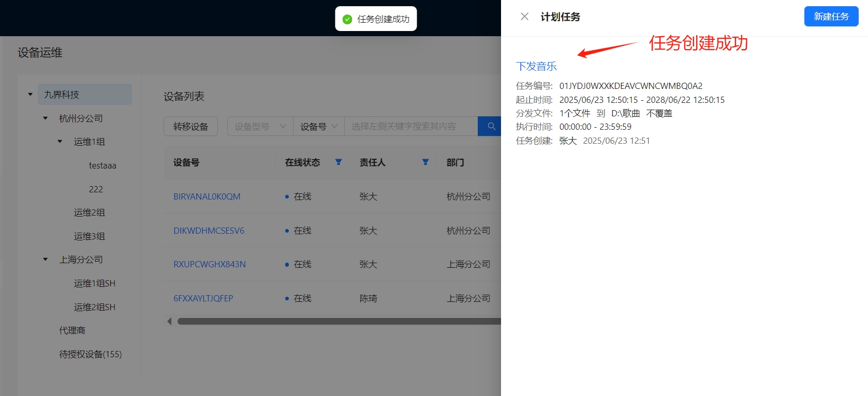Viewport: 868px width, 396px height.
Task: Click the D:\歌曲 destination path text
Action: (x=625, y=113)
